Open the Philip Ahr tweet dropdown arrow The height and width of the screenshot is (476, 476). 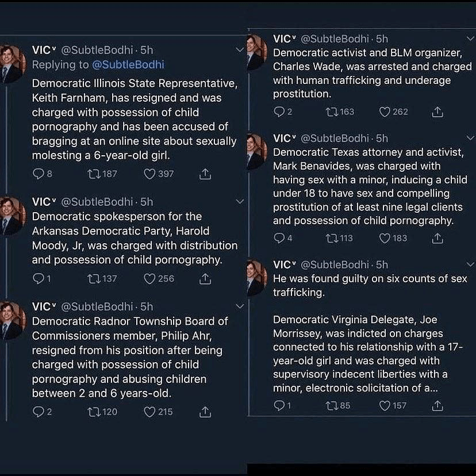pyautogui.click(x=240, y=307)
